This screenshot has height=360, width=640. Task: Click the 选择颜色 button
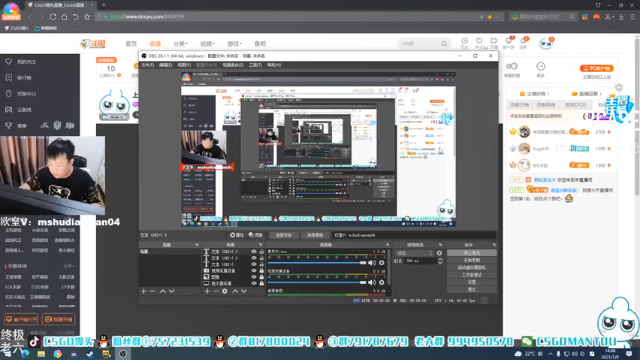tap(315, 235)
